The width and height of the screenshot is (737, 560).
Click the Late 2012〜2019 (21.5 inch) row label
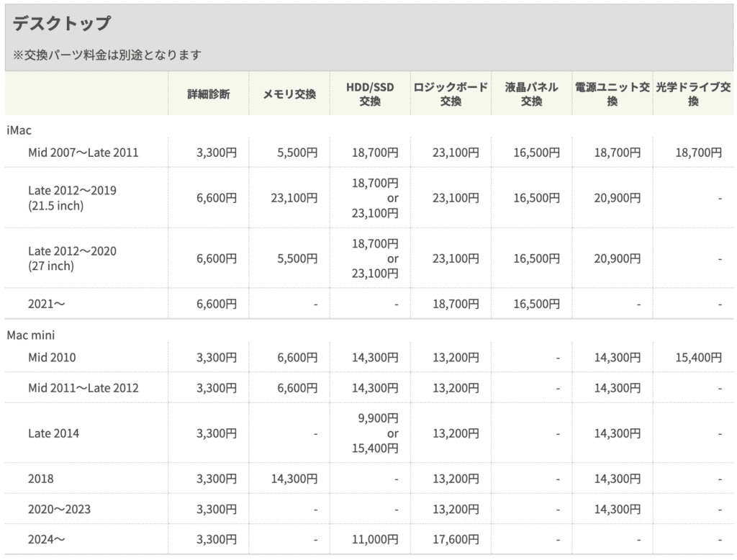coord(72,198)
